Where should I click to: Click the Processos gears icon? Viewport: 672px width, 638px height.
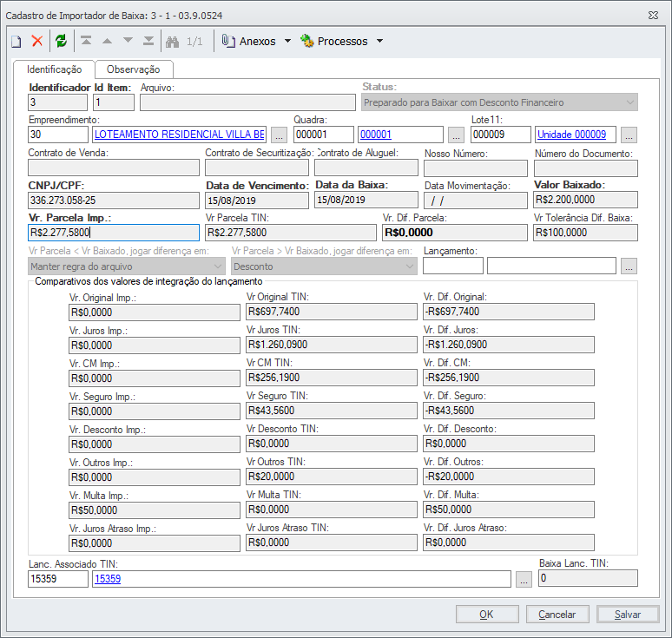coord(306,42)
